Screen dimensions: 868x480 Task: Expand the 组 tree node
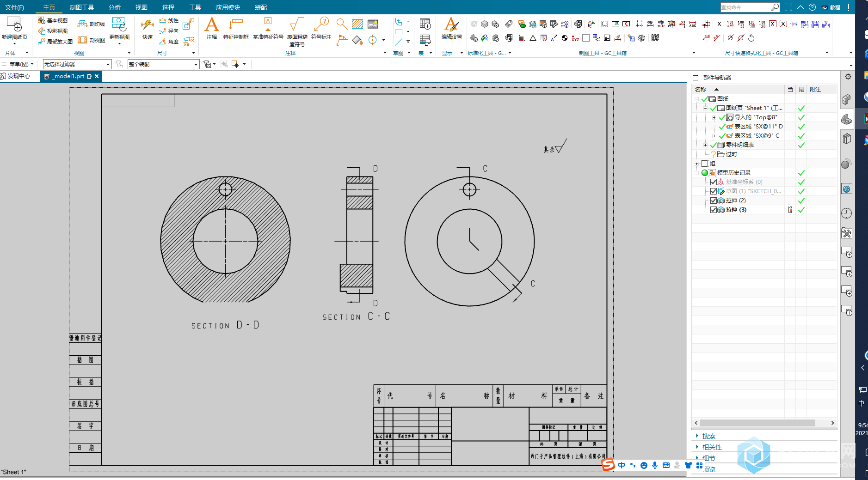tap(696, 164)
